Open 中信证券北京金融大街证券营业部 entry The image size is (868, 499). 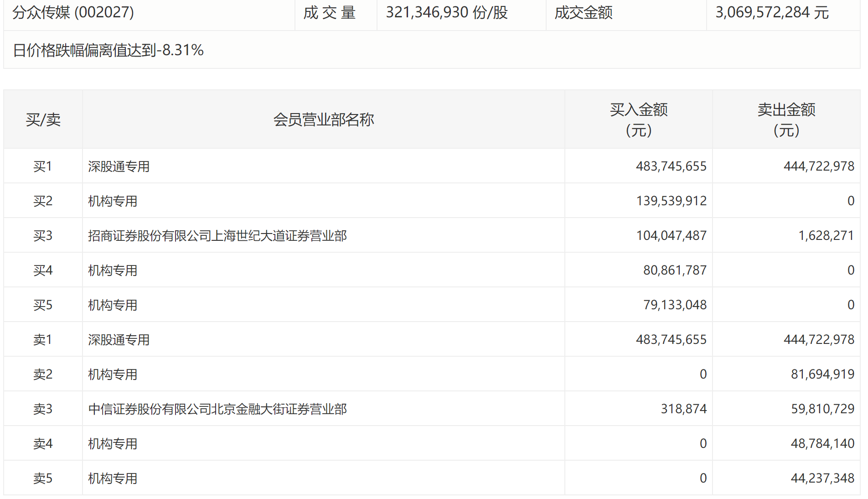[x=217, y=409]
